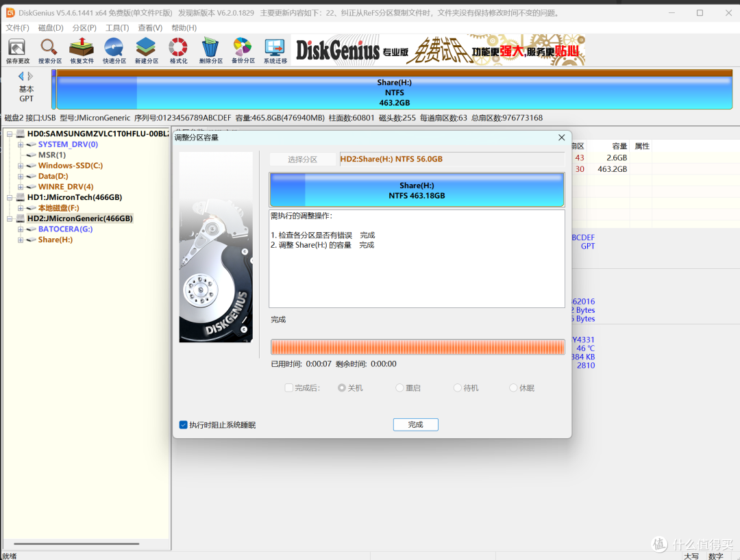
Task: Click the Windows-SSD(C:) partition icon
Action: pyautogui.click(x=32, y=166)
